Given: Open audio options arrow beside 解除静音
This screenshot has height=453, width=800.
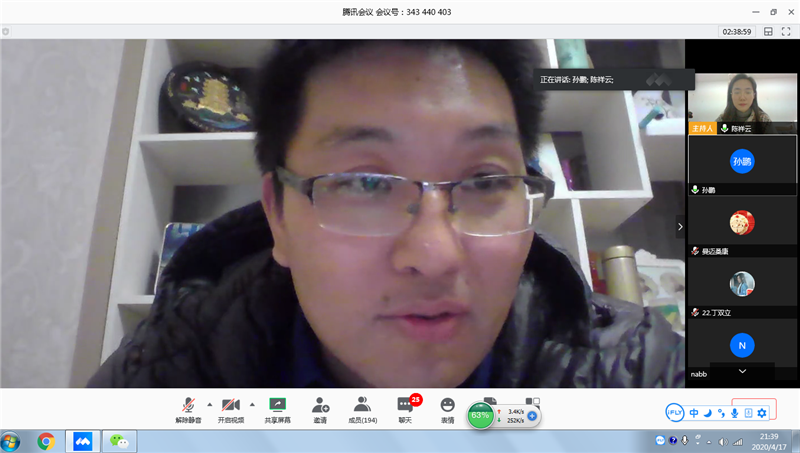Looking at the screenshot, I should [x=209, y=404].
